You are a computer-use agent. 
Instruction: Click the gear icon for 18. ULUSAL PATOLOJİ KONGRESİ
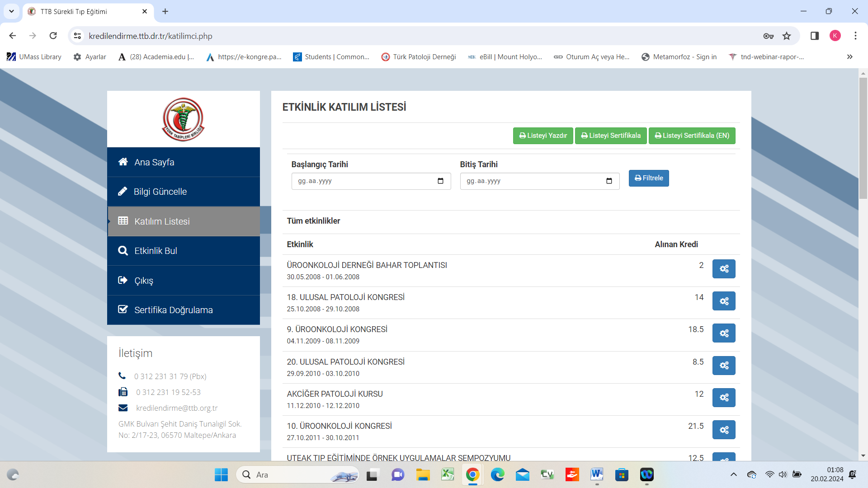click(x=724, y=301)
